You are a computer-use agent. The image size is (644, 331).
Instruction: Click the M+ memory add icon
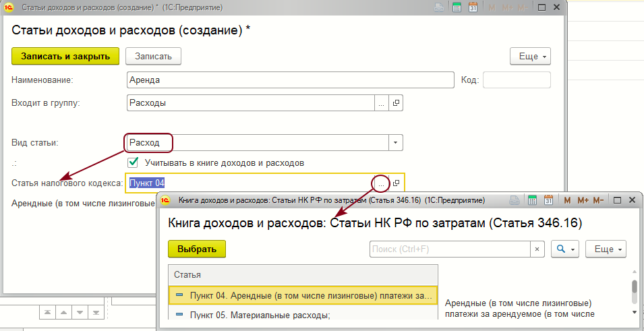(x=582, y=200)
